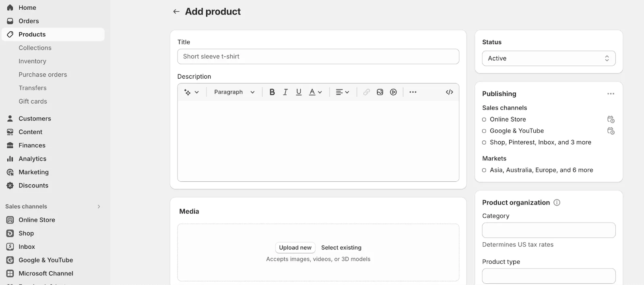Open Status dropdown showing Active
This screenshot has height=285, width=644.
tap(549, 58)
